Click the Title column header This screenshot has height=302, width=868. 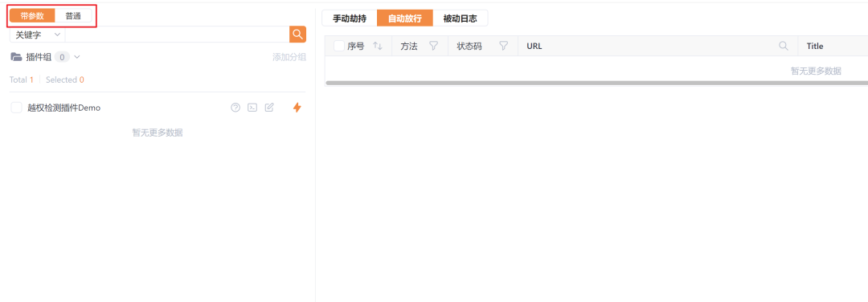pyautogui.click(x=815, y=47)
